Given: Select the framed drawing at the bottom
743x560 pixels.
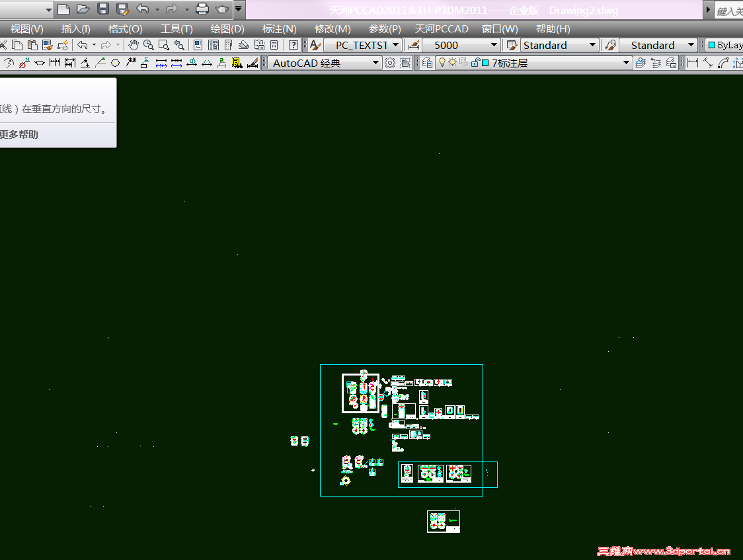Looking at the screenshot, I should [444, 522].
